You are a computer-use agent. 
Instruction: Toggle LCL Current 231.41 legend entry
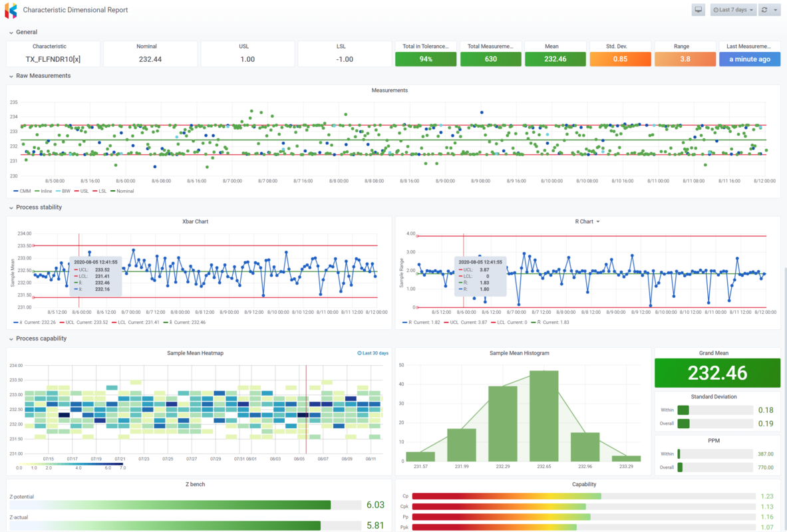tap(136, 323)
